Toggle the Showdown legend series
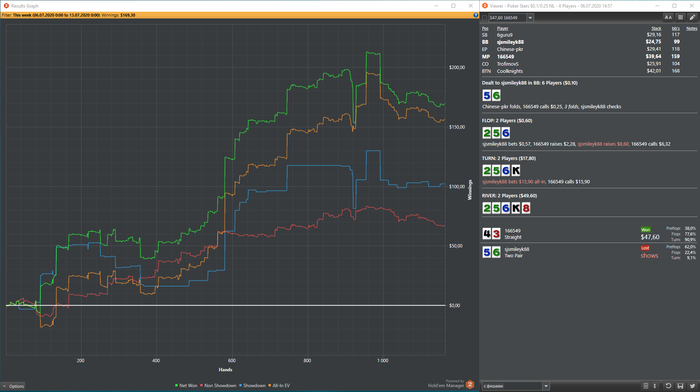The height and width of the screenshot is (392, 700). coord(252,385)
